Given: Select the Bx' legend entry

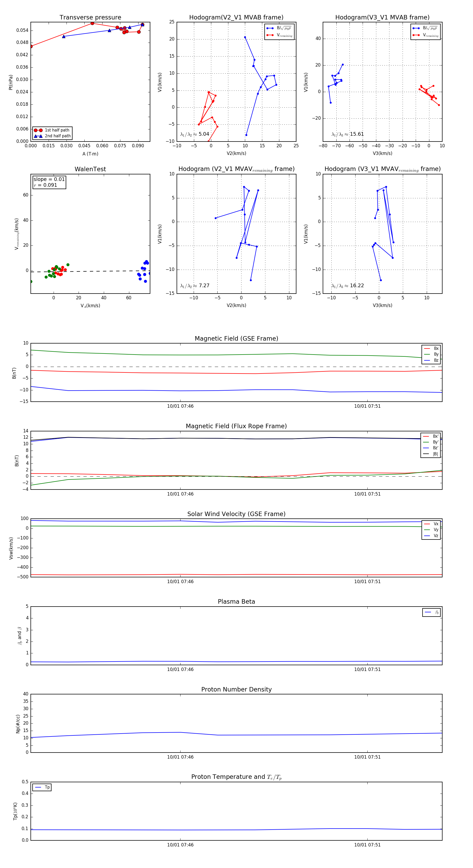Looking at the screenshot, I should point(431,436).
